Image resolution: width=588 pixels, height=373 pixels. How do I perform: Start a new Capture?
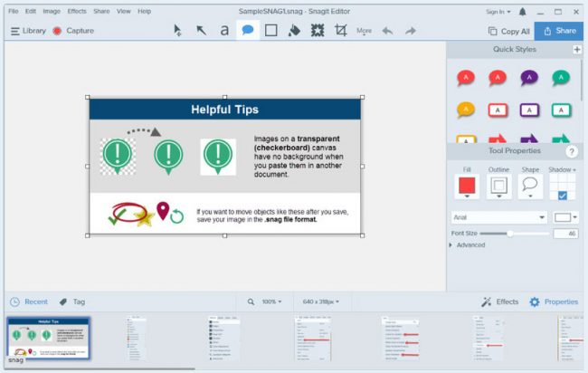click(x=73, y=31)
